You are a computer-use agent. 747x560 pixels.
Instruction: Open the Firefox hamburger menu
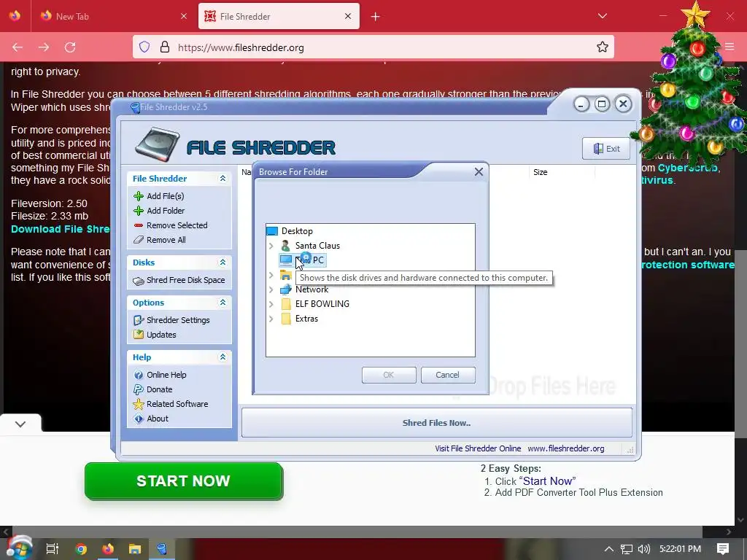(x=729, y=47)
